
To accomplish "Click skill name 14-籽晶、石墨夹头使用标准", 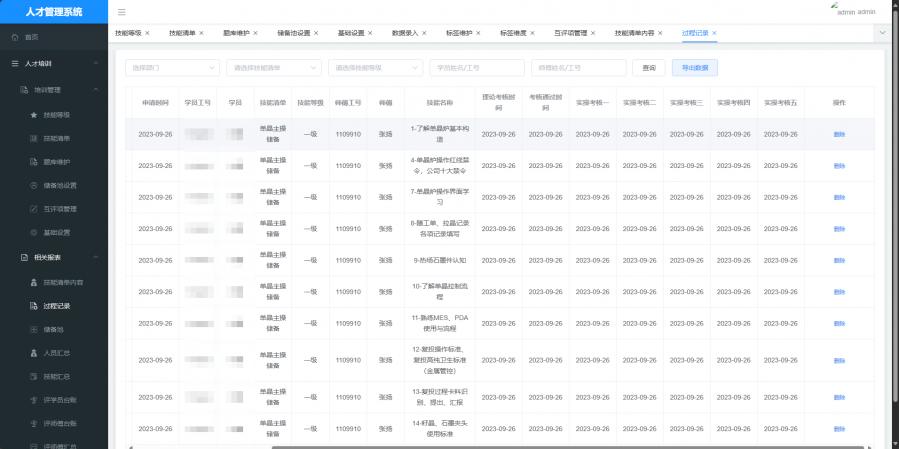I will (440, 429).
